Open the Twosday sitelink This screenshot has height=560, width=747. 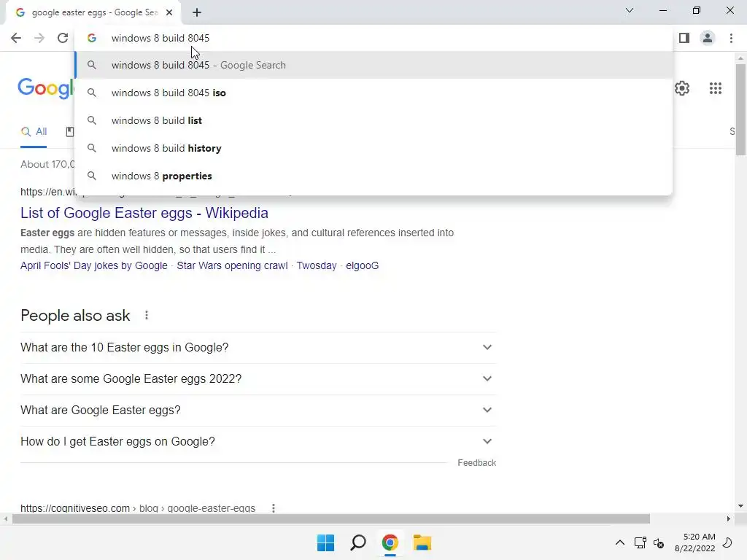click(x=317, y=265)
